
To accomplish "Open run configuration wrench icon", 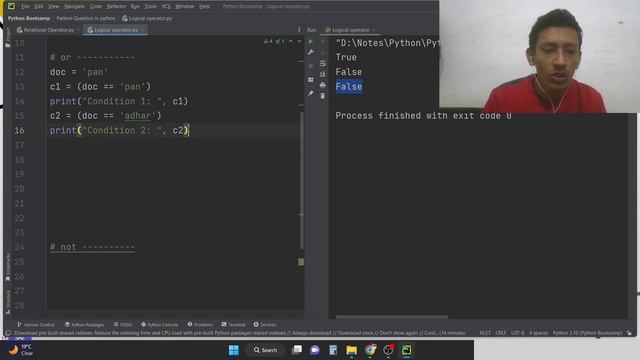I will pos(311,52).
